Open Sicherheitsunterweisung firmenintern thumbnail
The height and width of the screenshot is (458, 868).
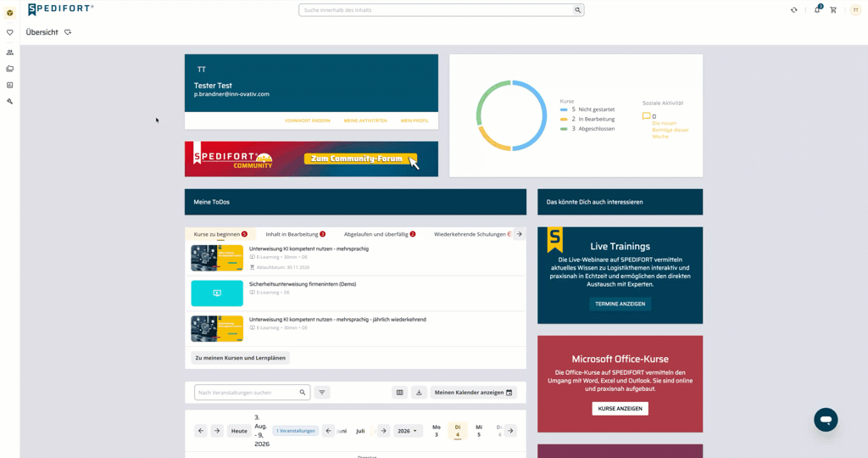tap(217, 293)
